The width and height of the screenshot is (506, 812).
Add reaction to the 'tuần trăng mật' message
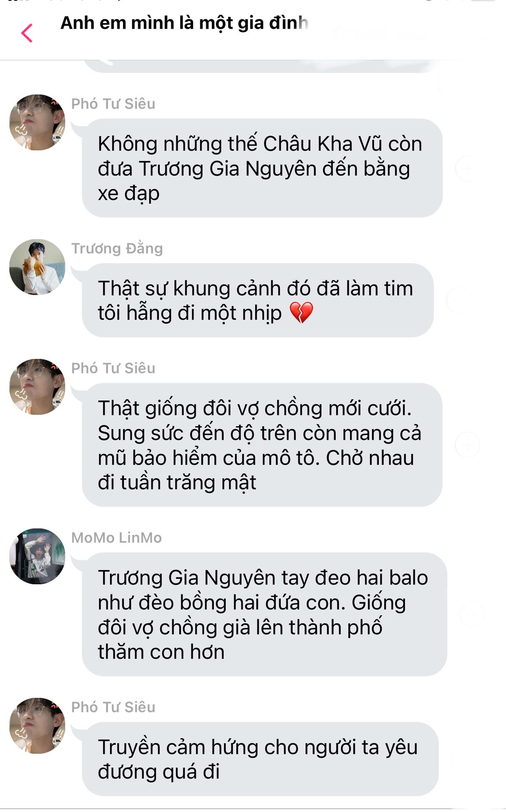point(467,445)
